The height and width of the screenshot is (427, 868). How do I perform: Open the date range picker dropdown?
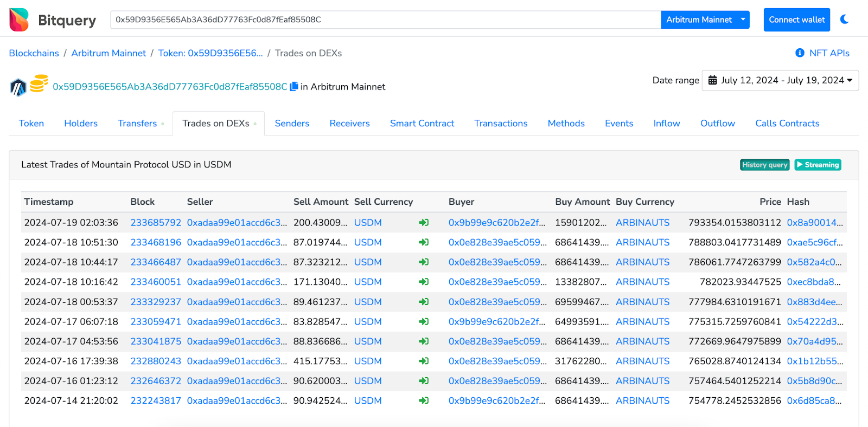point(780,80)
